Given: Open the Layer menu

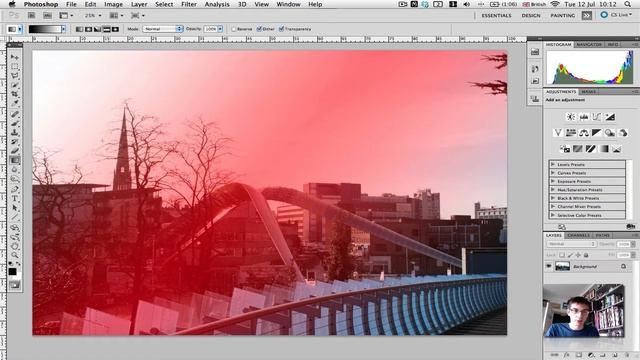Looking at the screenshot, I should pyautogui.click(x=139, y=4).
